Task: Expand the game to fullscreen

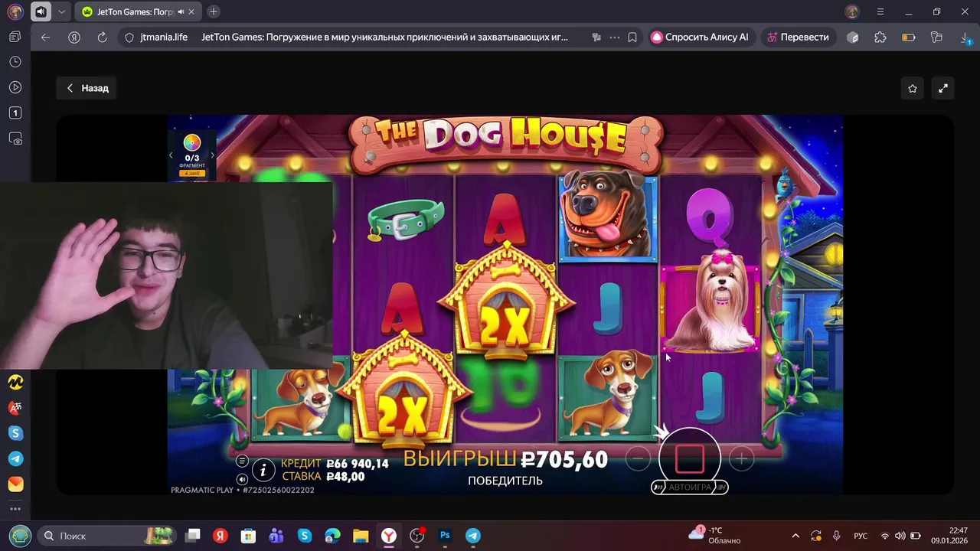Action: point(943,88)
